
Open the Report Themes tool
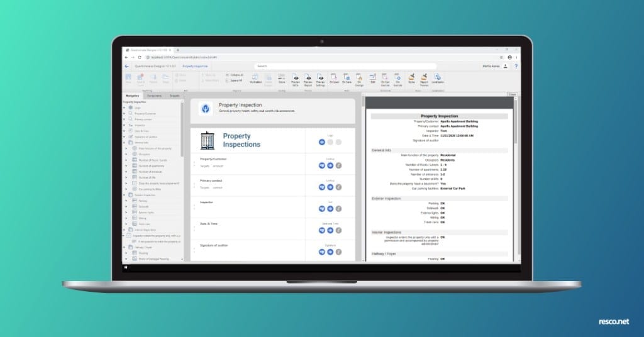coord(424,77)
